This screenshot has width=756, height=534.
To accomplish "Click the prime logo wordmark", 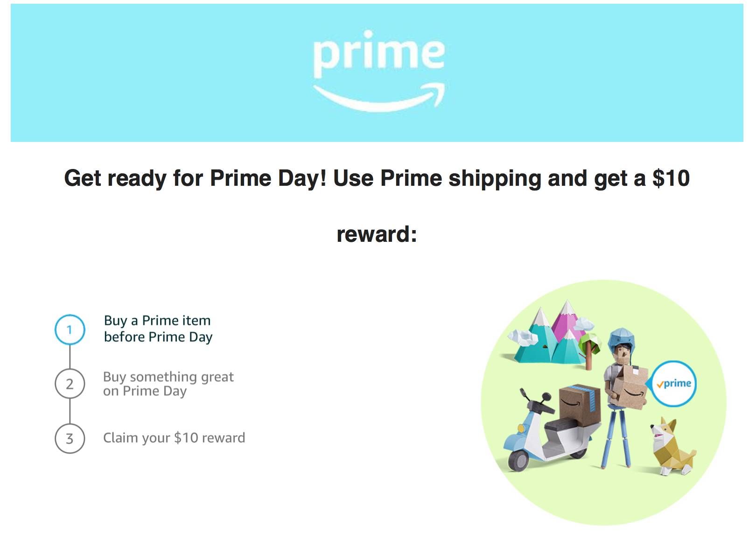I will pos(378,53).
